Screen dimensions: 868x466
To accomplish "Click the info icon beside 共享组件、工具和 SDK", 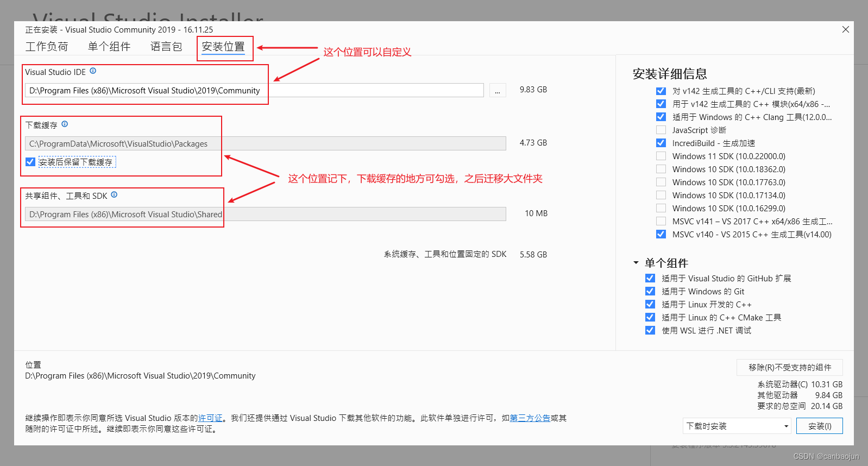I will [x=114, y=194].
